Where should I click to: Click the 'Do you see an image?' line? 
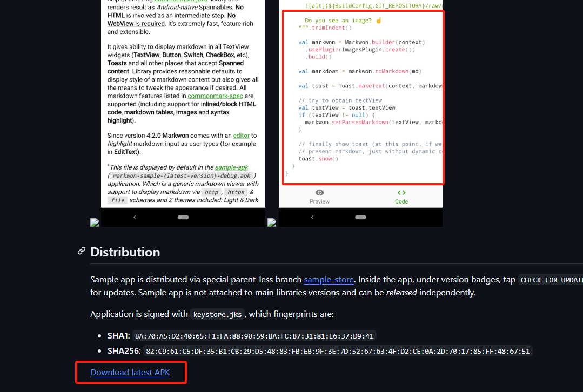tap(343, 21)
